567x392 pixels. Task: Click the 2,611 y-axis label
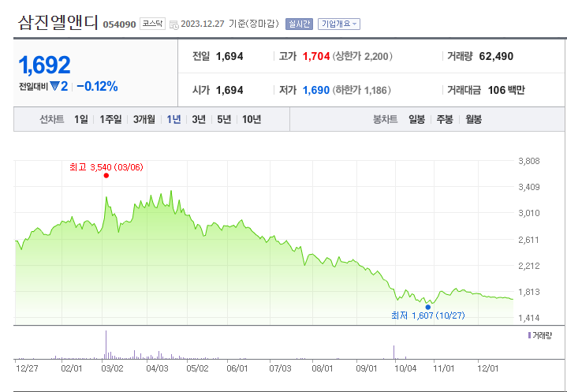(x=529, y=240)
